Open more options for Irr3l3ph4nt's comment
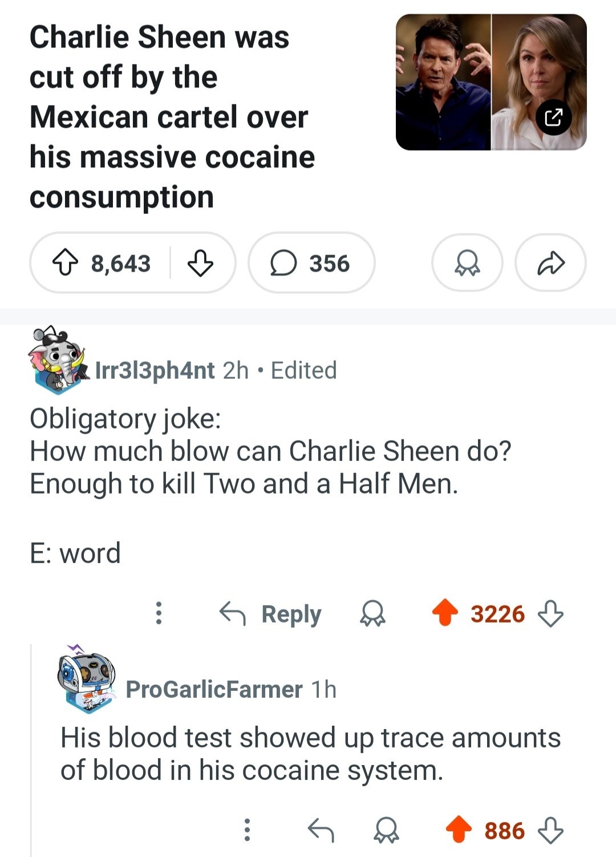Image resolution: width=616 pixels, height=857 pixels. pos(159,613)
